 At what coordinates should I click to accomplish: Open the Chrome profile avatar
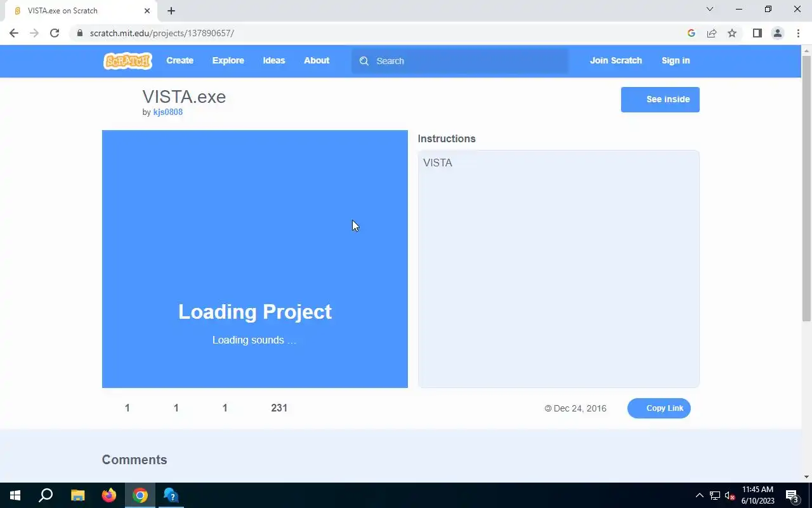[x=777, y=33]
